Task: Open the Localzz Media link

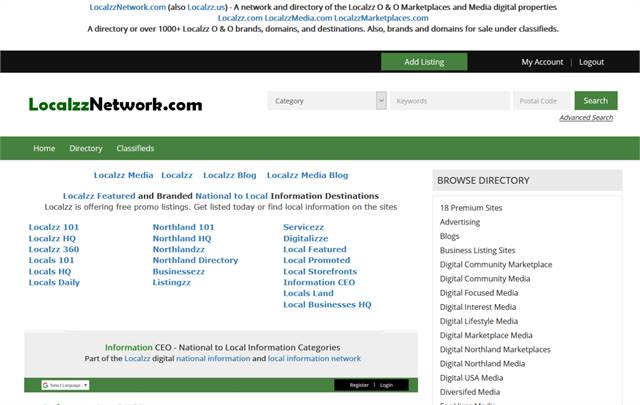Action: (123, 175)
